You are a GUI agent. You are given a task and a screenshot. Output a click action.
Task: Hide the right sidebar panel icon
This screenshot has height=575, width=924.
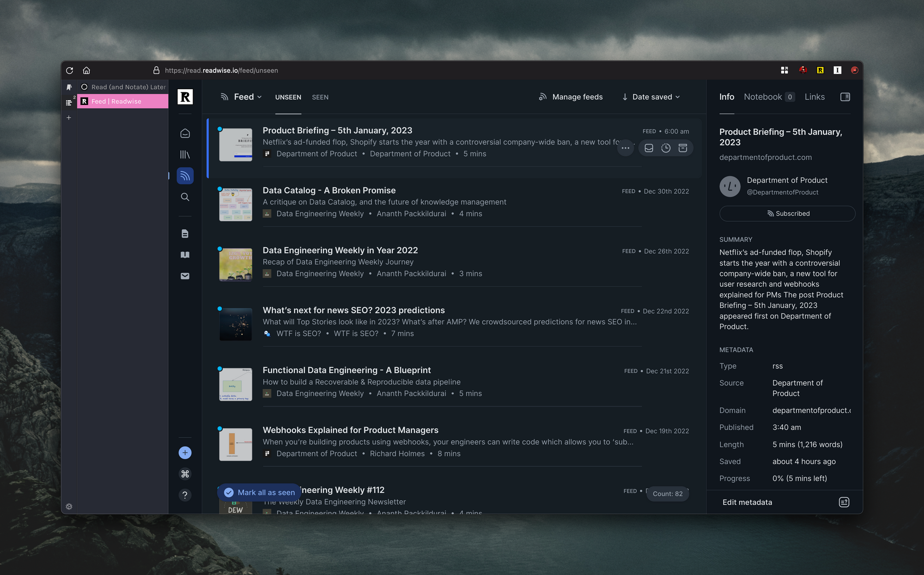coord(845,97)
